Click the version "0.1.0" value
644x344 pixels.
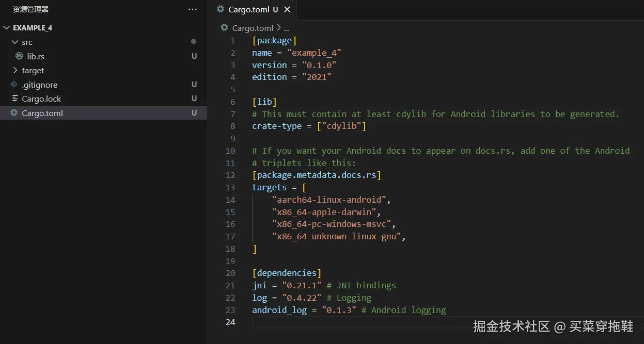[x=319, y=65]
